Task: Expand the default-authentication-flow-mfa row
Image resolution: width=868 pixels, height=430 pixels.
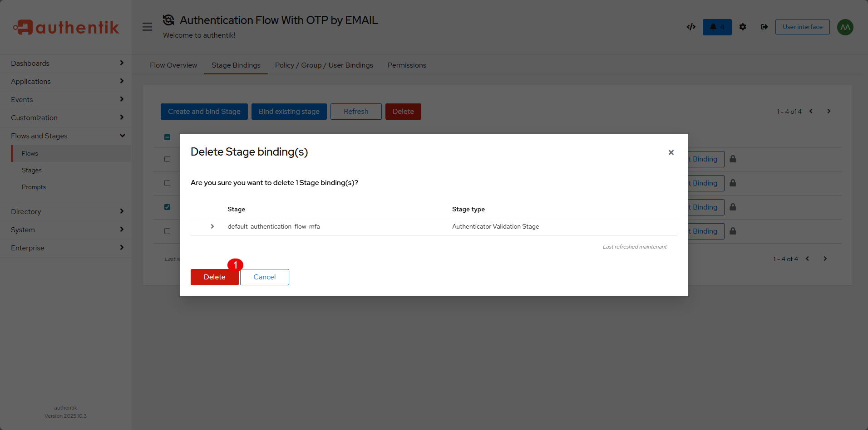Action: point(212,226)
